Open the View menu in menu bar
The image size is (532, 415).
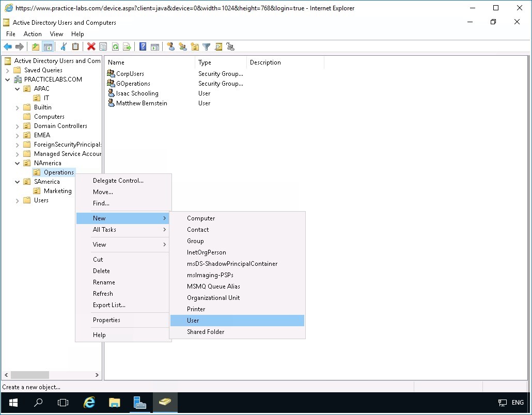tap(56, 34)
